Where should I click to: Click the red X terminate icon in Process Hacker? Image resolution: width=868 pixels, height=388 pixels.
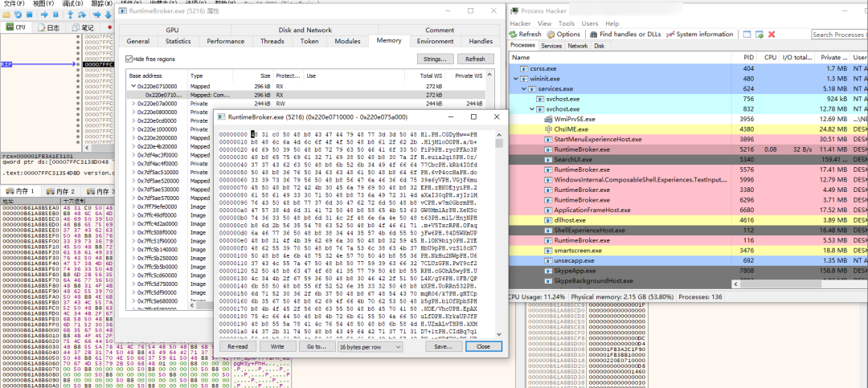coord(772,35)
